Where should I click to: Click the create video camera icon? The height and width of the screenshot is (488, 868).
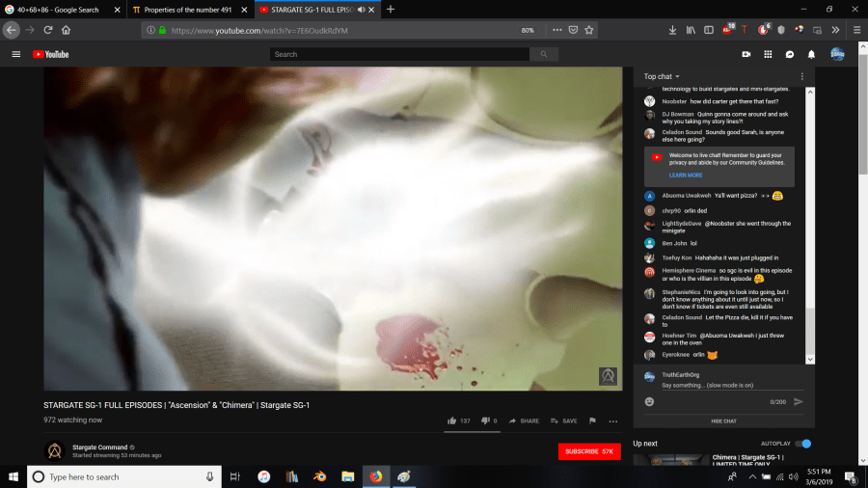coord(746,54)
